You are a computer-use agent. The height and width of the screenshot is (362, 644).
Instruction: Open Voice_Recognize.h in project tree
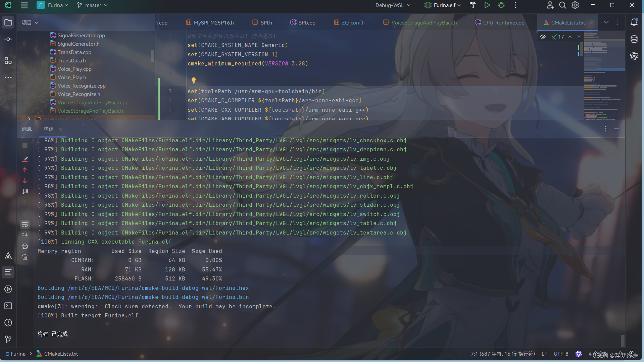[x=79, y=94]
